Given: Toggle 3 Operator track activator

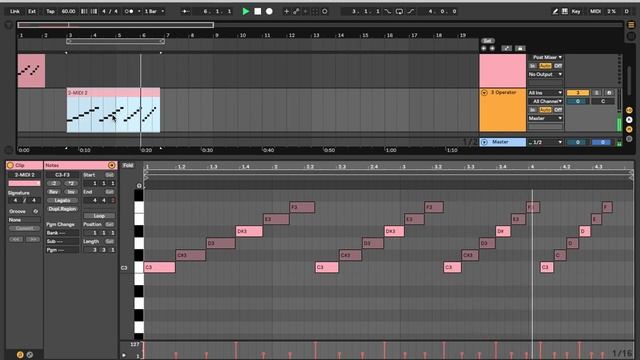Looking at the screenshot, I should click(x=578, y=93).
